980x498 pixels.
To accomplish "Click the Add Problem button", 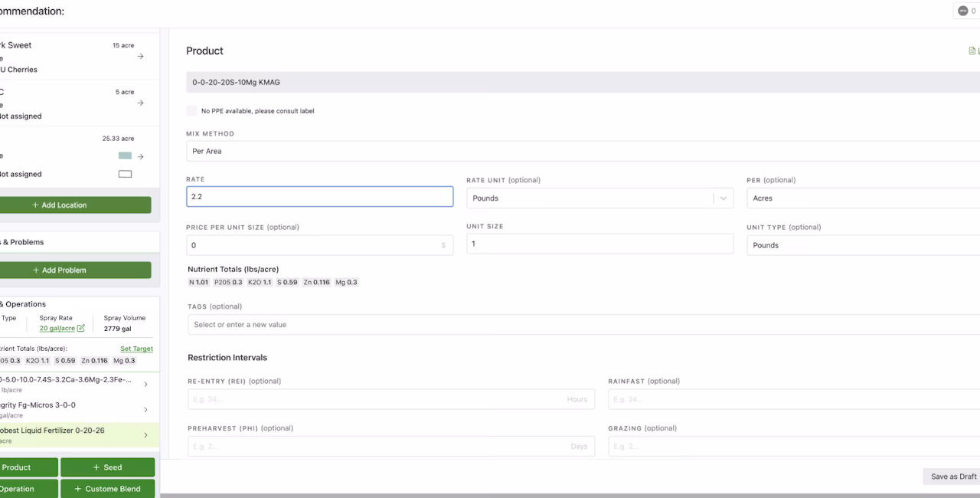I will [75, 270].
